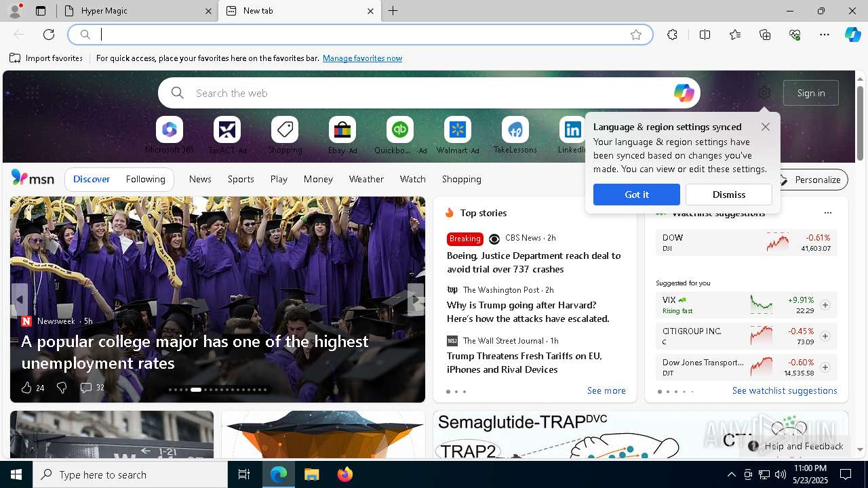Open the Trump Harvard story
Screen dimensions: 868x488
[528, 312]
